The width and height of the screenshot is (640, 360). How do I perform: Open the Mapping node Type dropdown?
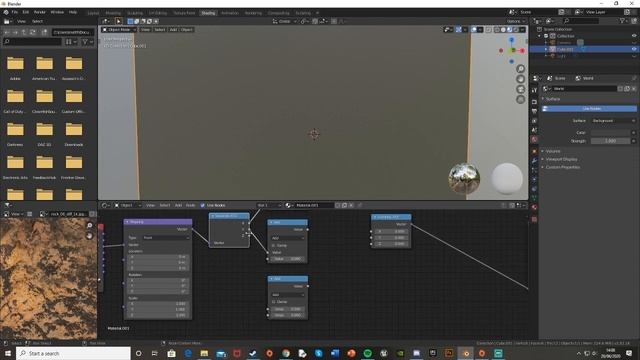(x=166, y=238)
